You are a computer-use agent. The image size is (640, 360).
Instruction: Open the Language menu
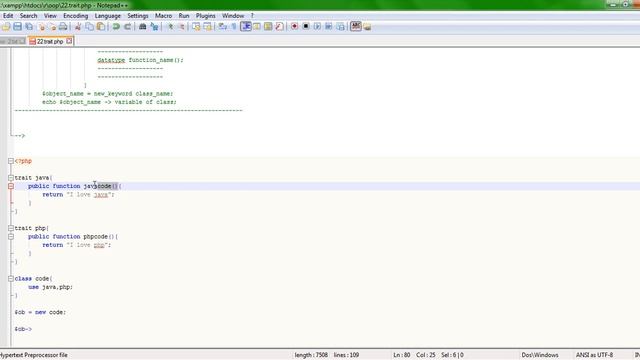click(108, 16)
